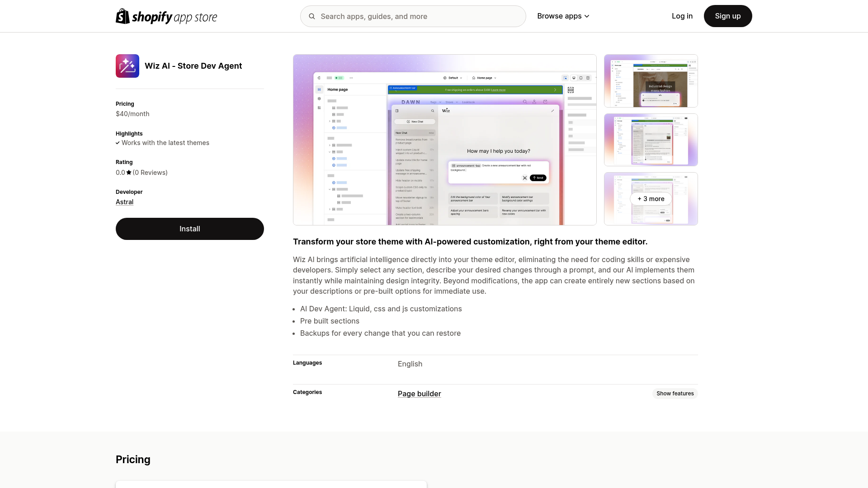868x488 pixels.
Task: Open the Log in page
Action: 682,16
